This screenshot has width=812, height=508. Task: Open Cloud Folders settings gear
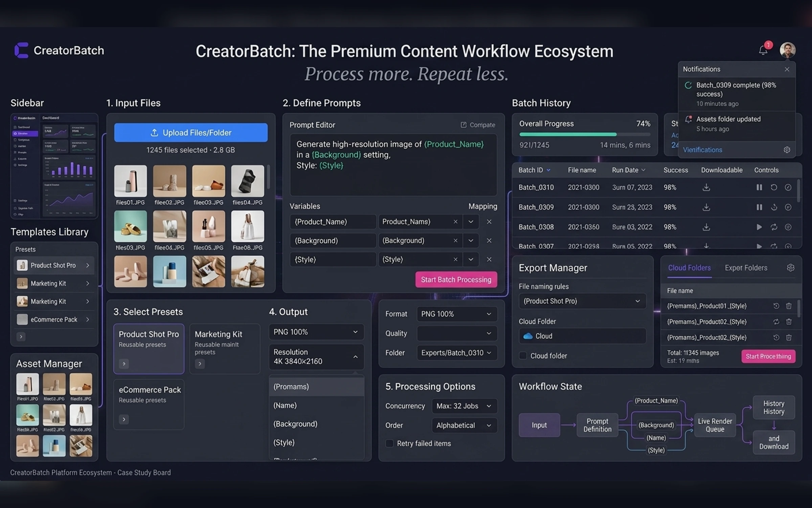790,268
